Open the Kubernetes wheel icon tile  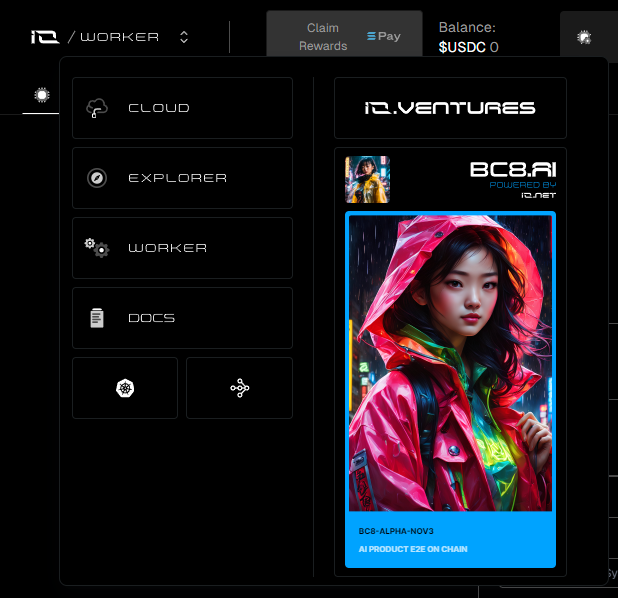coord(125,388)
